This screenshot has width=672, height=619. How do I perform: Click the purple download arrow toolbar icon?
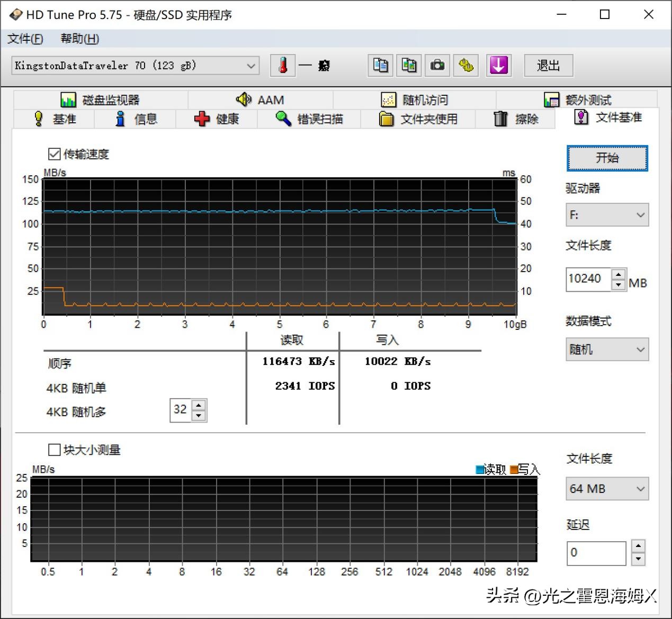click(498, 65)
